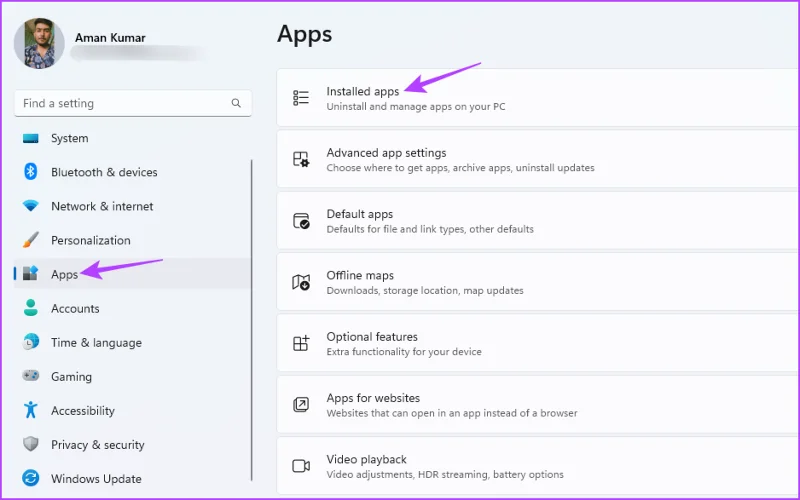Go to Network & internet settings
800x500 pixels.
(x=133, y=206)
